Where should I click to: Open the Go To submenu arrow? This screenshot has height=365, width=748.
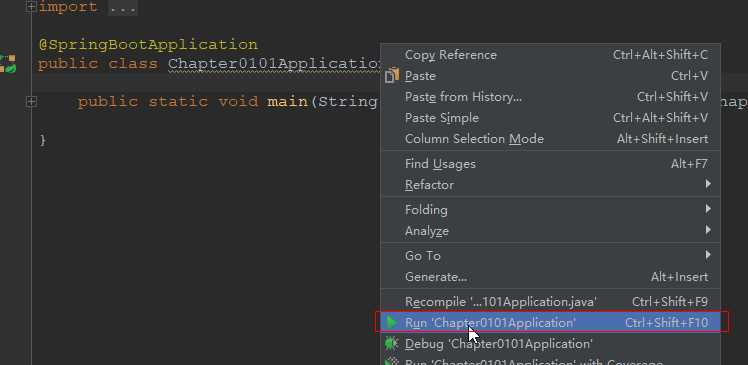[708, 255]
